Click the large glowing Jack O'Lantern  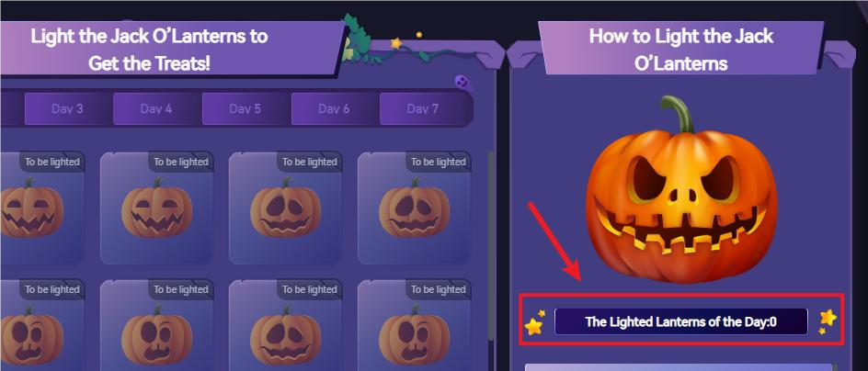[681, 191]
